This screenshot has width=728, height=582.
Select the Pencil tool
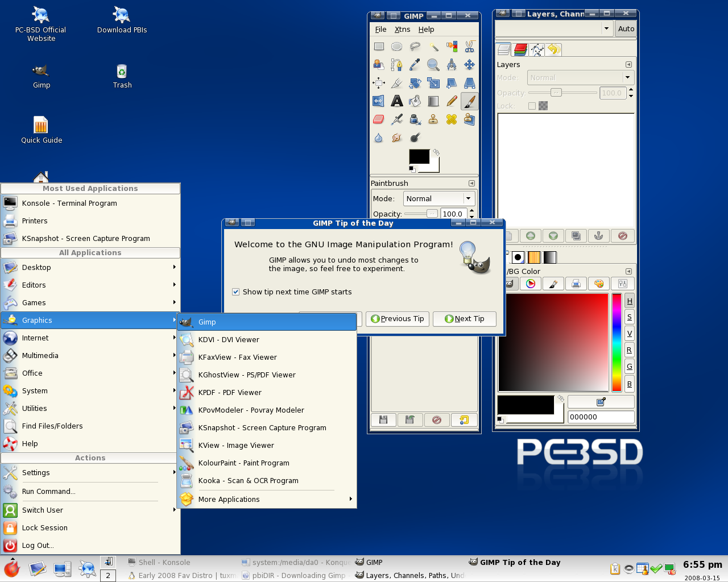coord(452,101)
